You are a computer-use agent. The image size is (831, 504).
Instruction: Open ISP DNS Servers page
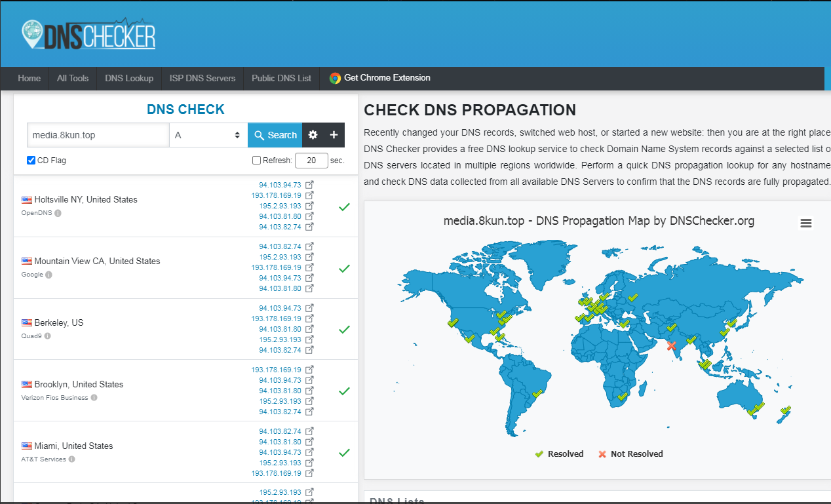pyautogui.click(x=203, y=78)
